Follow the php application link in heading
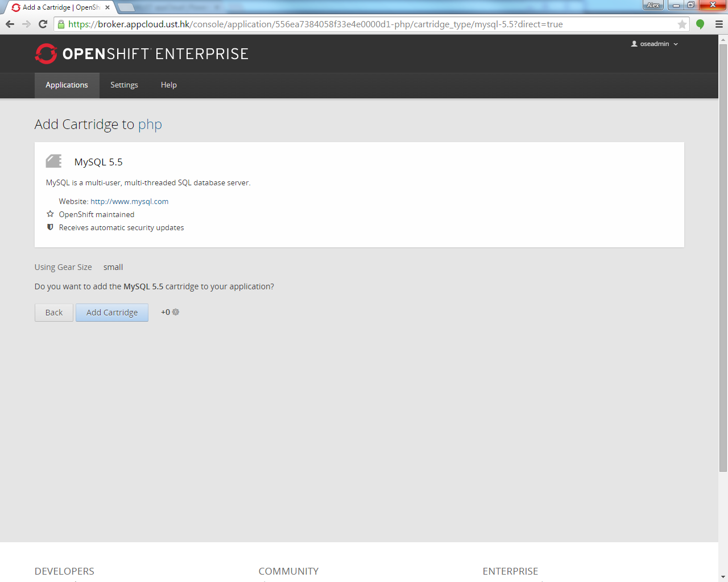728x582 pixels. pos(150,124)
